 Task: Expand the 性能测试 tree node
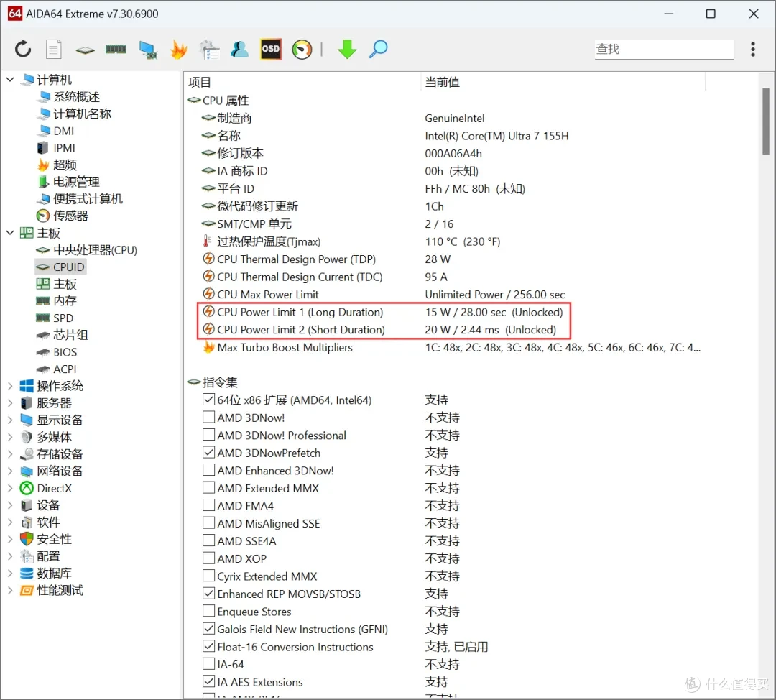pos(10,590)
